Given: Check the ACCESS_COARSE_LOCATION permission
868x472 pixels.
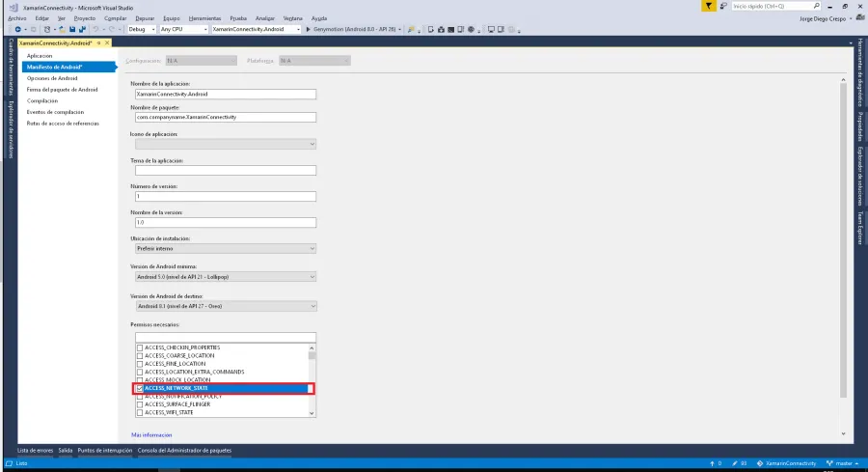Looking at the screenshot, I should (140, 355).
